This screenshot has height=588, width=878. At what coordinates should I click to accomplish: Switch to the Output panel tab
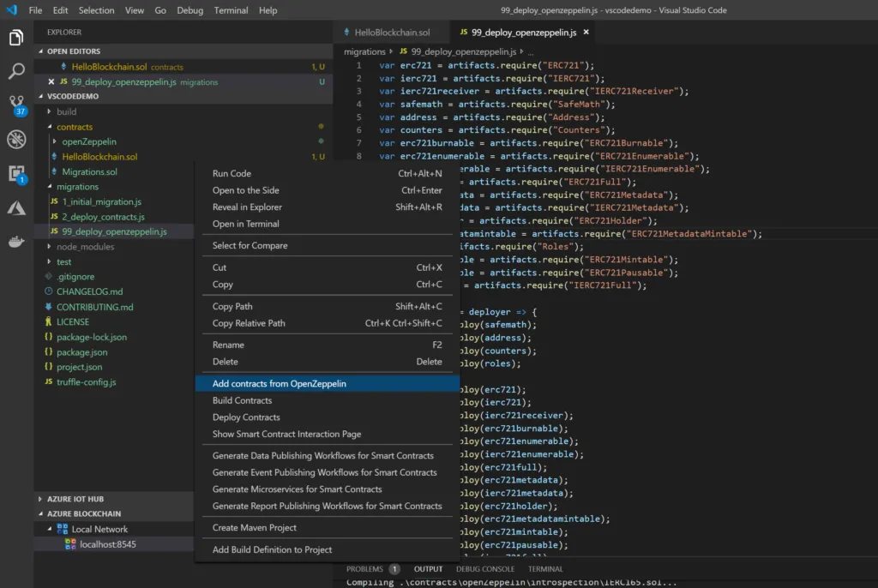pos(428,569)
